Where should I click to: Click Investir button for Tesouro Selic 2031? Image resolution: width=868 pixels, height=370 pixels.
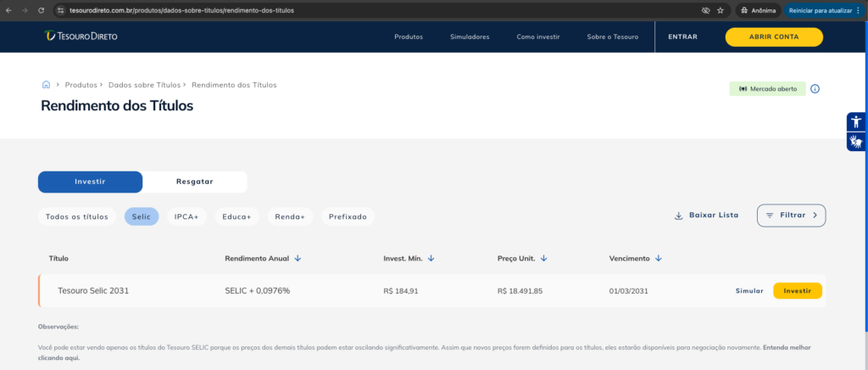point(798,291)
